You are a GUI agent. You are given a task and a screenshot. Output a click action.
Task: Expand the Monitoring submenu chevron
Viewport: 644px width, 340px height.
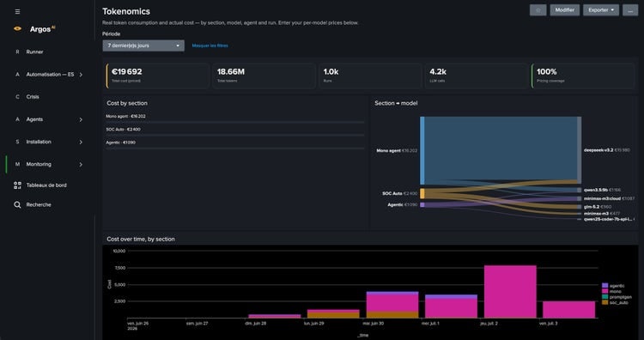pos(81,164)
